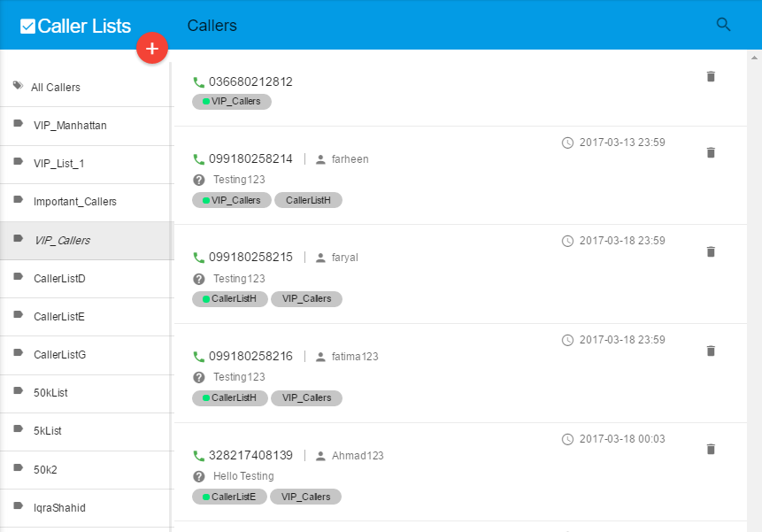Click VIP_Callers tag chip under 036680212812
762x532 pixels.
point(232,102)
